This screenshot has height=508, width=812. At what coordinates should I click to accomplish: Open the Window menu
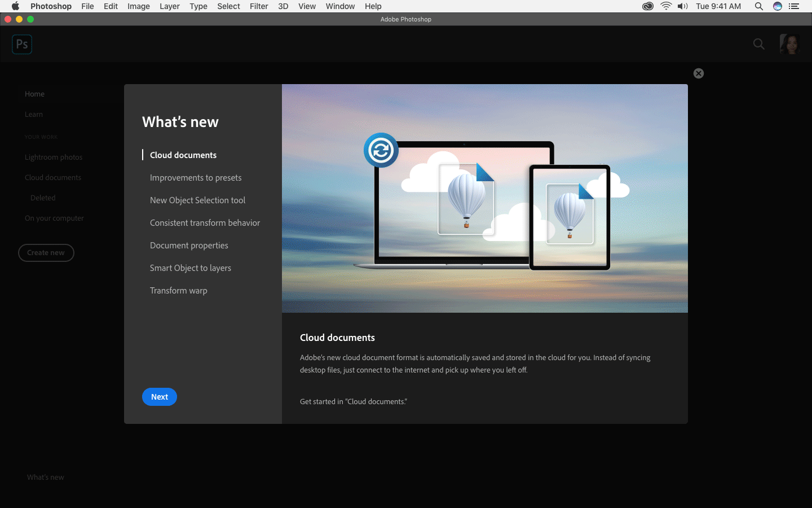tap(340, 6)
